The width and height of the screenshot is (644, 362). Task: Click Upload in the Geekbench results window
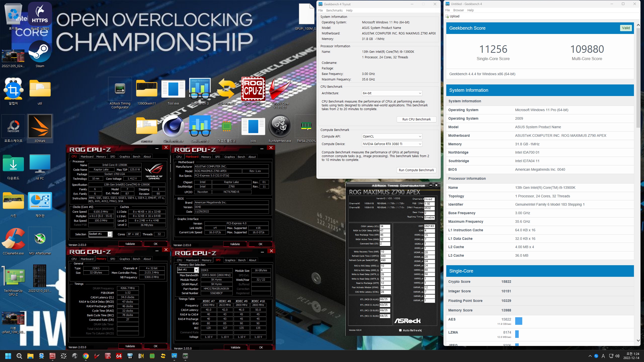(x=452, y=16)
